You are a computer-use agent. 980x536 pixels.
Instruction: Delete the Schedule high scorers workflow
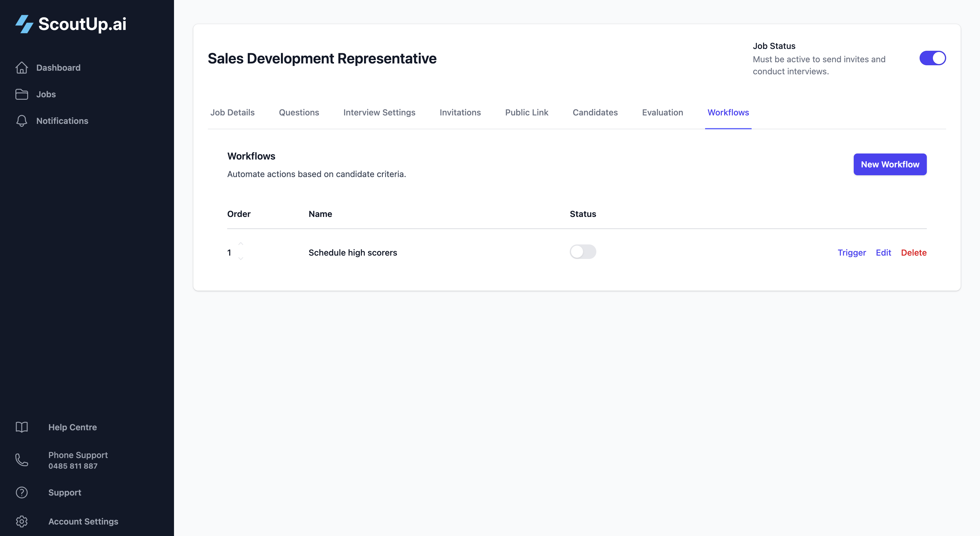[914, 253]
